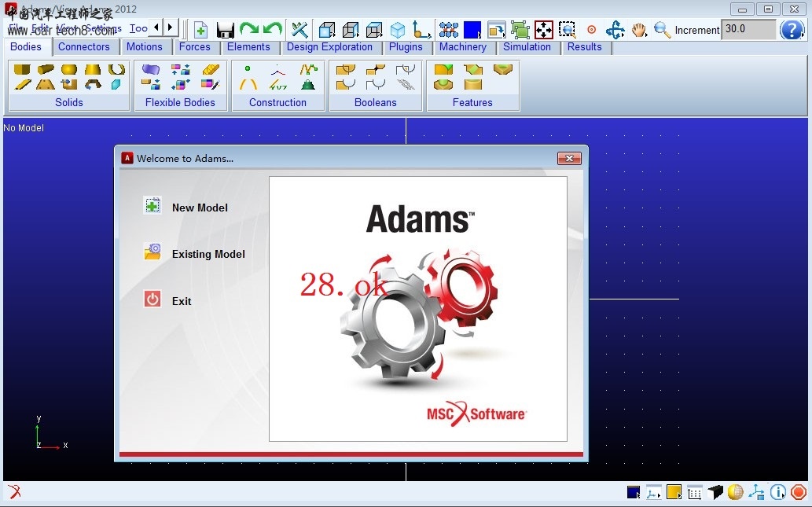Create a cylinder solid
Screen dimensions: 812x507
pos(46,69)
